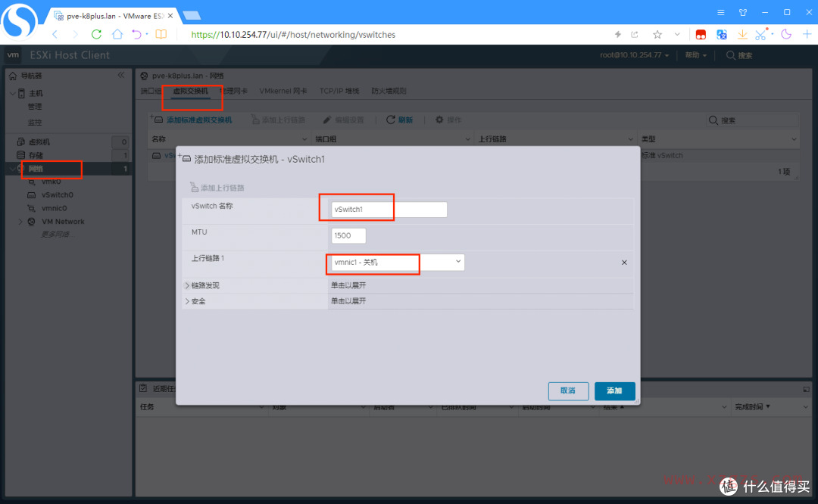Cancel the dialog with the 取消 button

coord(568,391)
